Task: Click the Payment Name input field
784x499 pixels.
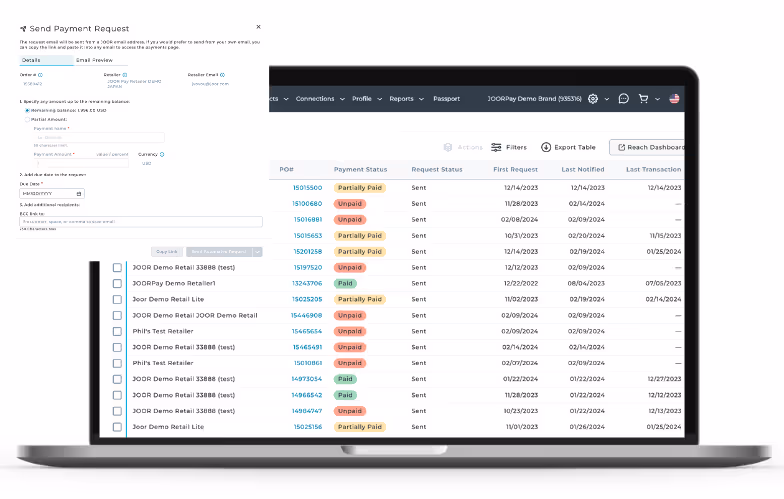Action: pyautogui.click(x=99, y=138)
